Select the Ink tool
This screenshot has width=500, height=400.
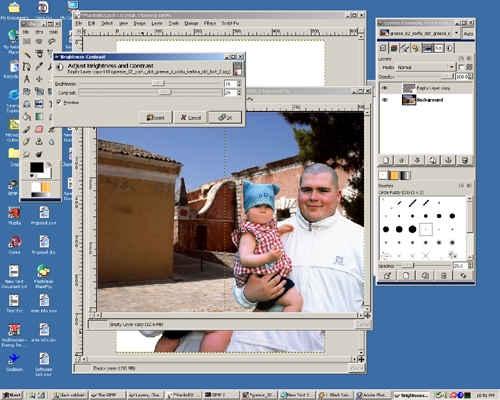coord(27,142)
